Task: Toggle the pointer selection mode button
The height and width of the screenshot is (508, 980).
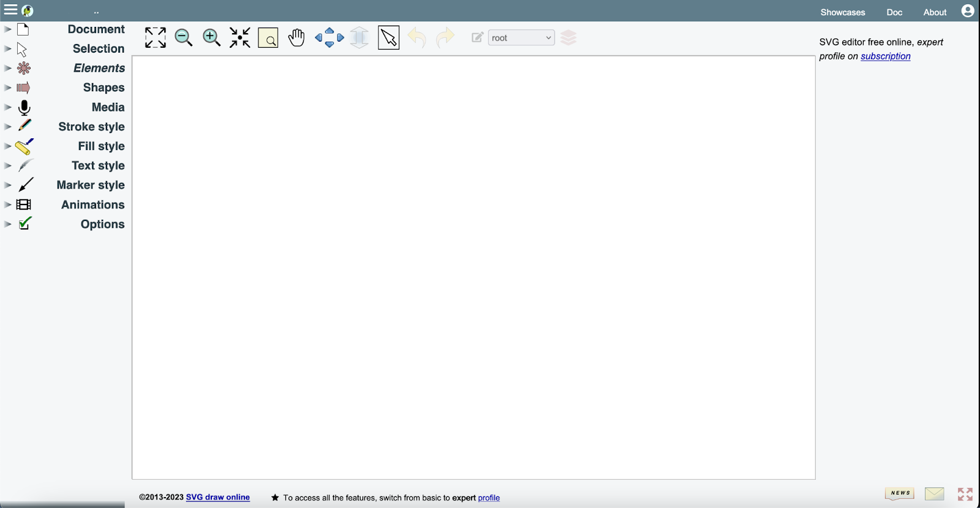Action: coord(388,37)
